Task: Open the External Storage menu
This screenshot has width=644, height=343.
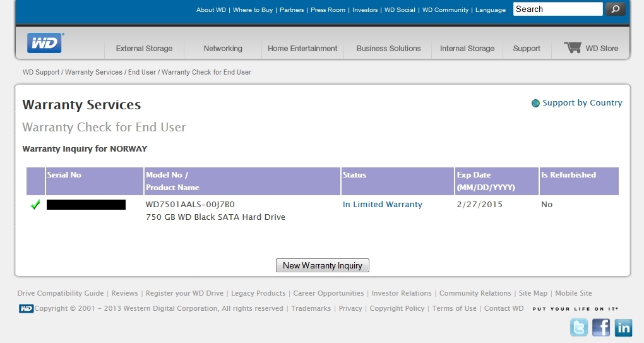Action: click(x=144, y=49)
